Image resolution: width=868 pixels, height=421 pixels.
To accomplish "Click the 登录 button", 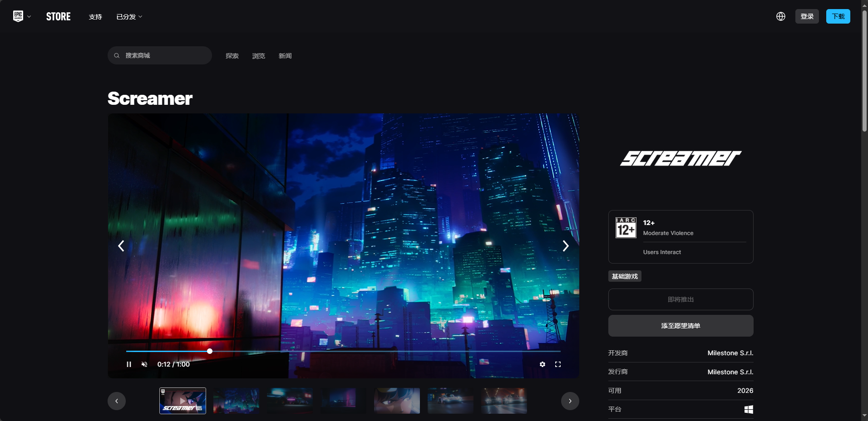I will pos(807,16).
